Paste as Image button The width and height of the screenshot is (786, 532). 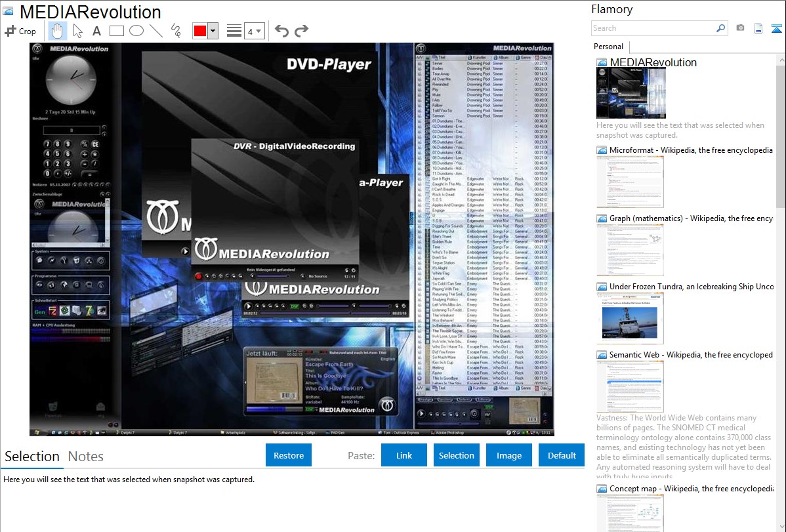point(508,455)
